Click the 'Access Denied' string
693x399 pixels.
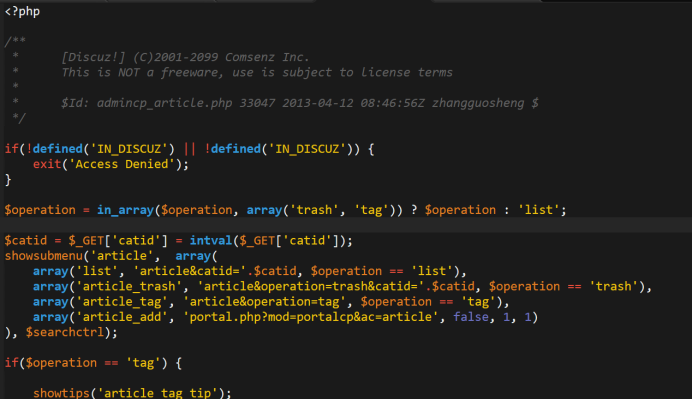tap(122, 164)
